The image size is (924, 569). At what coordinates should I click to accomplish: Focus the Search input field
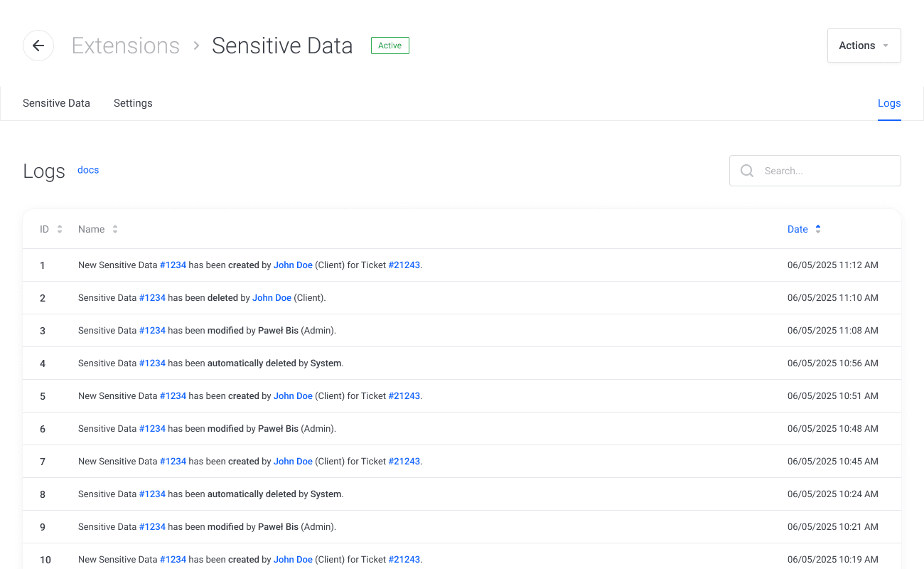(815, 171)
